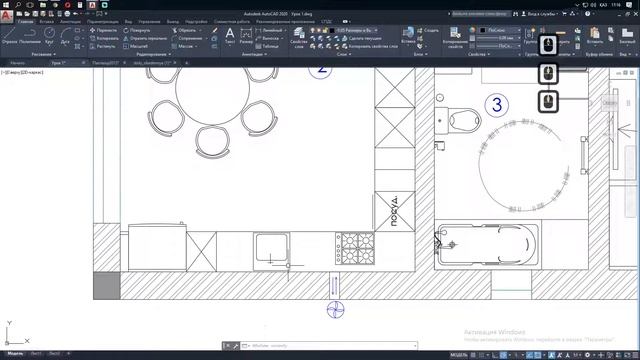This screenshot has height=360, width=640.
Task: Click the Undo arrow in quick access toolbar
Action: click(x=76, y=14)
